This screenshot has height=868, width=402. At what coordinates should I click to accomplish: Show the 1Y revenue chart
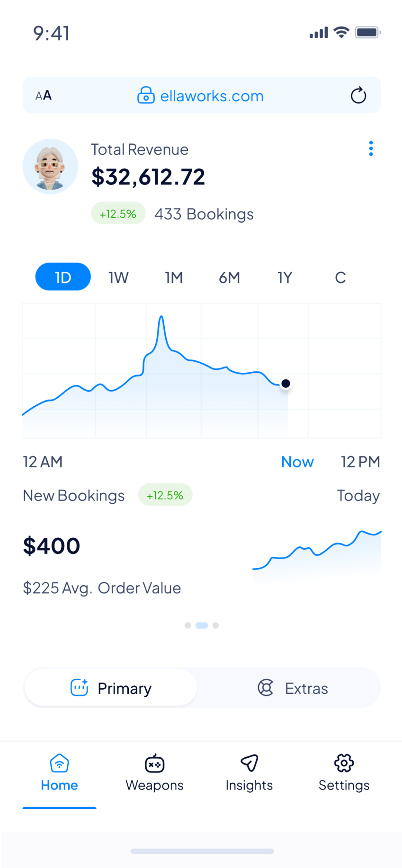tap(285, 277)
